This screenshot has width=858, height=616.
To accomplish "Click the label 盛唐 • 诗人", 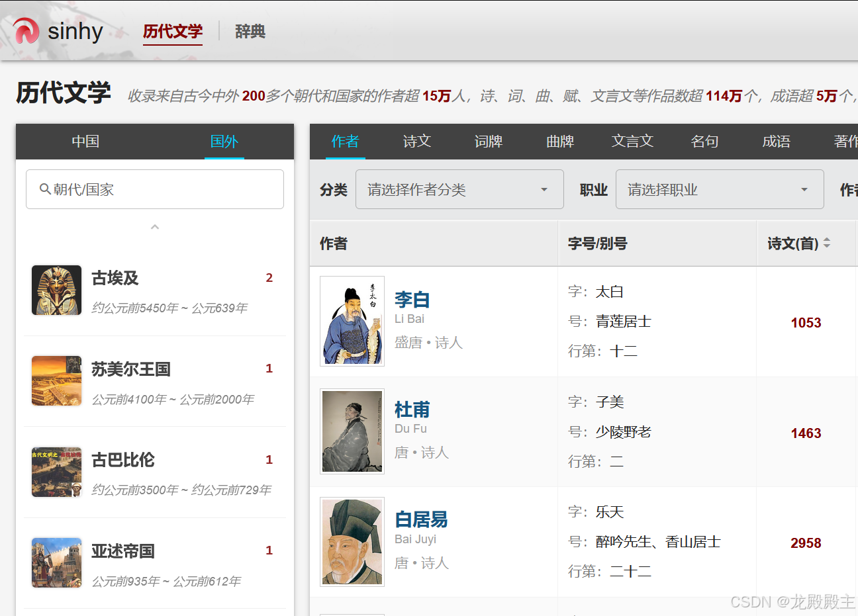I will (428, 342).
